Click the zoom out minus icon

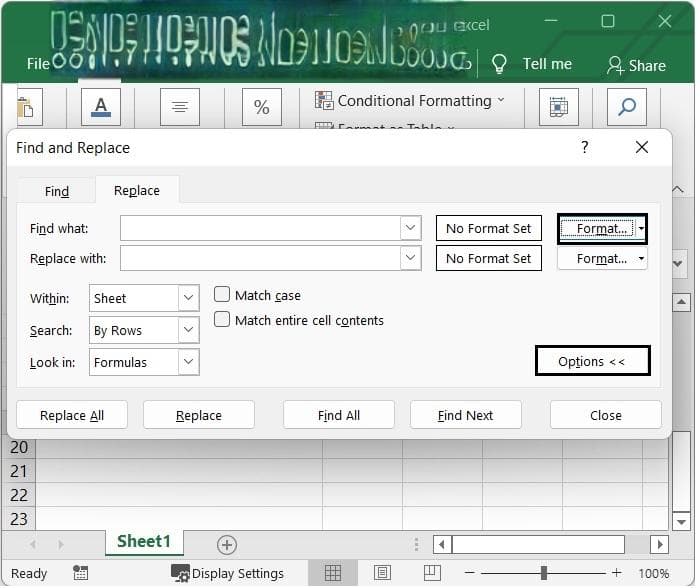470,573
